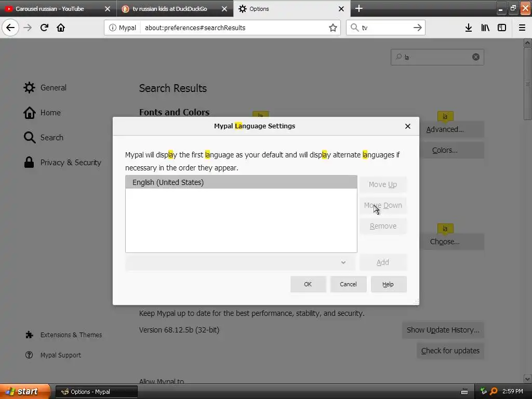Screen dimensions: 532x399
Task: Expand the language selection dropdown
Action: (240, 262)
